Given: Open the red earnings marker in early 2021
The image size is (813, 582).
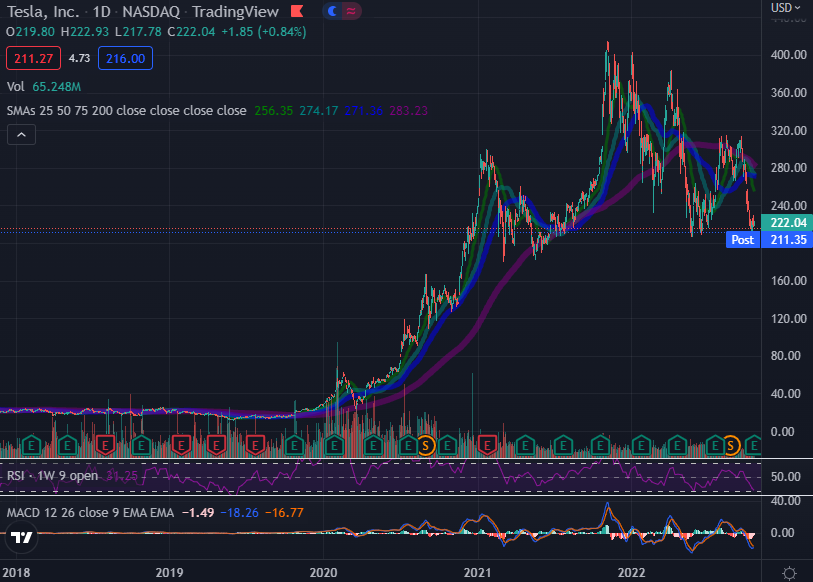Looking at the screenshot, I should pos(487,445).
